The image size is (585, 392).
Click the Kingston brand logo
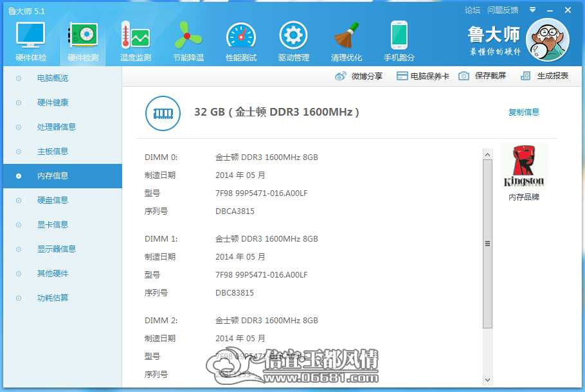point(524,166)
